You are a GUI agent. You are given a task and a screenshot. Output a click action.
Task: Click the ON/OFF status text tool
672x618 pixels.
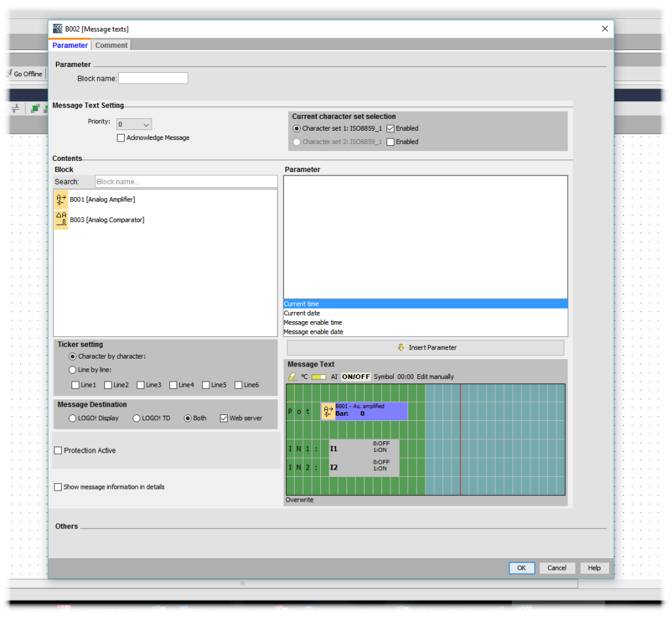[x=356, y=377]
